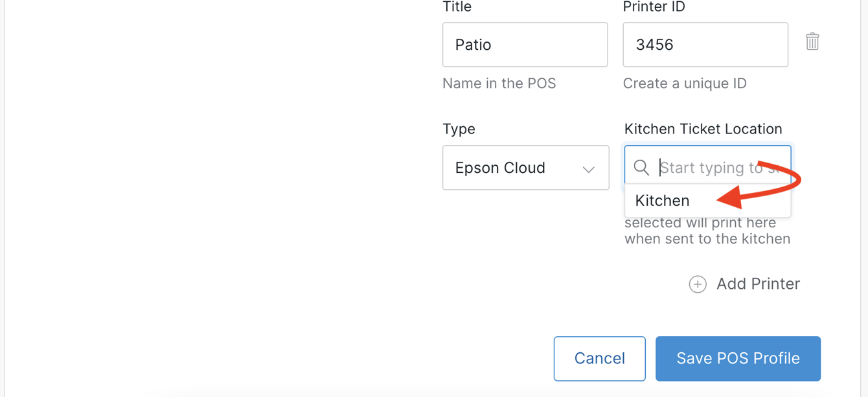Click the magnifier icon in Kitchen Ticket Location
868x397 pixels.
(641, 168)
